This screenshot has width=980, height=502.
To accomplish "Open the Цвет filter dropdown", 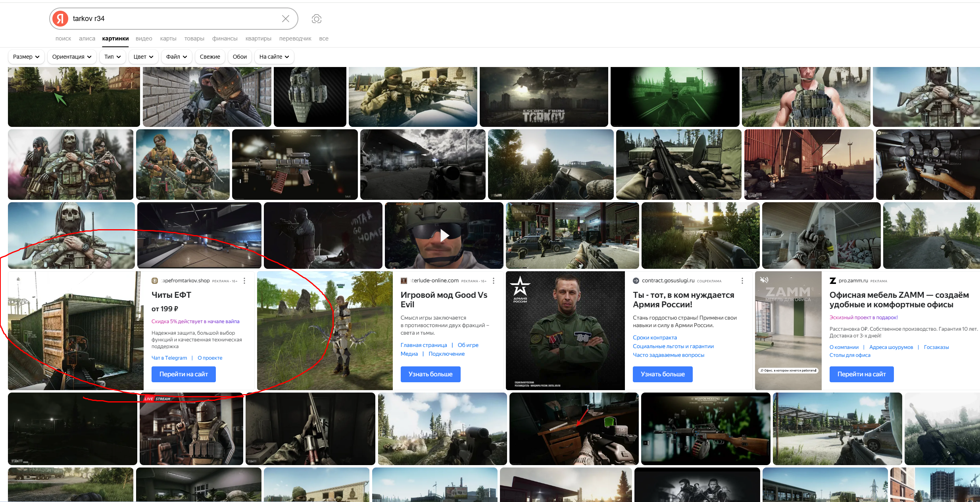I will 143,57.
